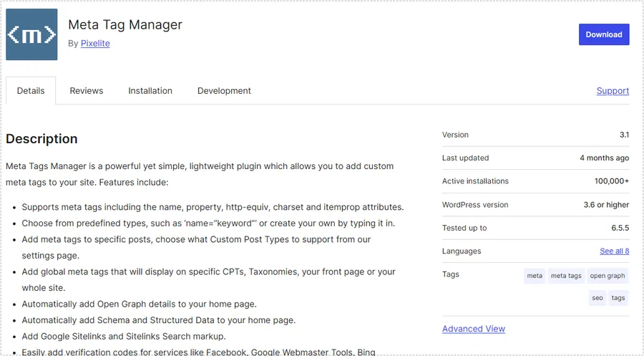The height and width of the screenshot is (356, 644).
Task: Click the 'Add meta tags to specific posts' bullet
Action: pyautogui.click(x=196, y=247)
